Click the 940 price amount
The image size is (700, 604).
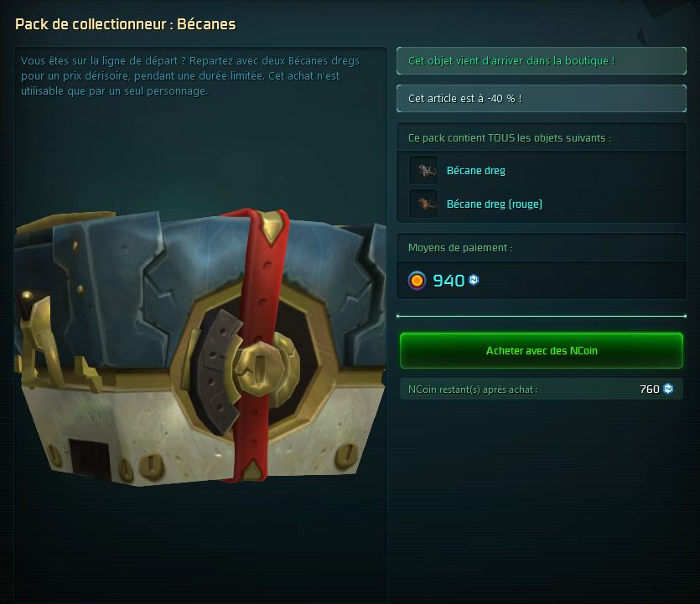pyautogui.click(x=449, y=281)
